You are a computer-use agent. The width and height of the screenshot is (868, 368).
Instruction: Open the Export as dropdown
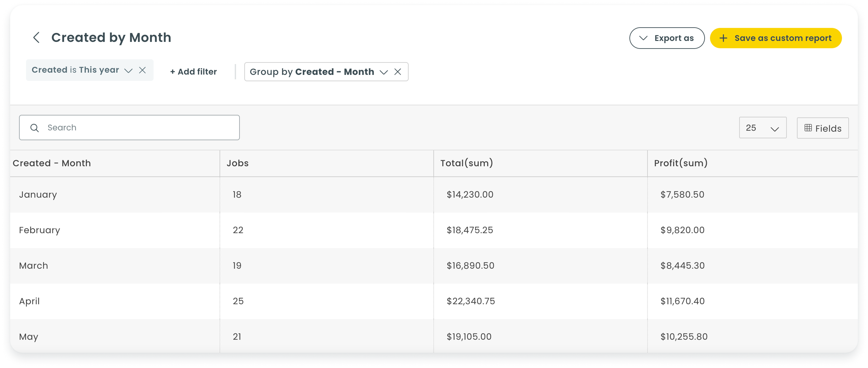667,38
